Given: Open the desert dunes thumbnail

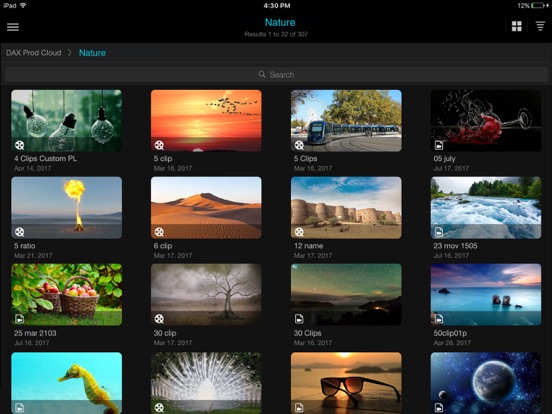Looking at the screenshot, I should point(206,208).
